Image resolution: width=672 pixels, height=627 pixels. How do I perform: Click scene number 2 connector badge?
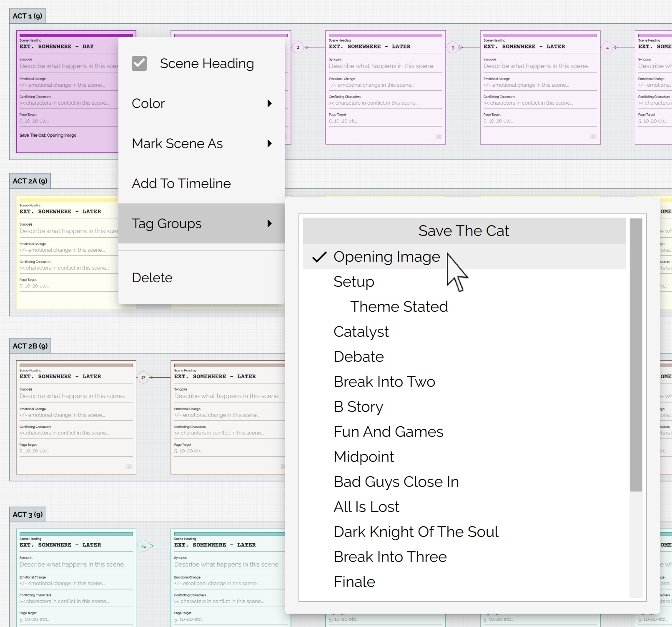(x=298, y=48)
